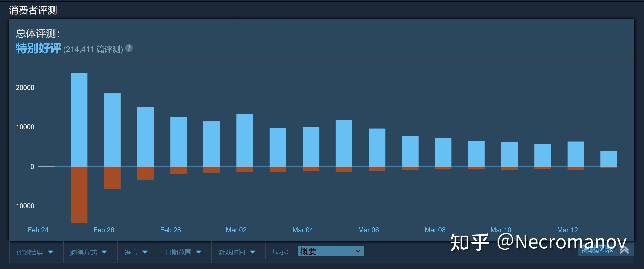Click the blue bar above Mar 02
Screen dimensions: 644x269
tap(245, 140)
